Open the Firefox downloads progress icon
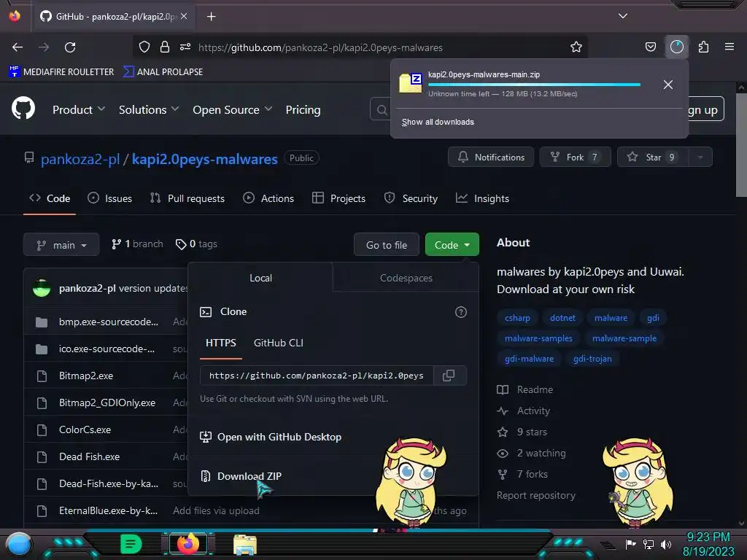The height and width of the screenshot is (560, 747). coord(677,47)
